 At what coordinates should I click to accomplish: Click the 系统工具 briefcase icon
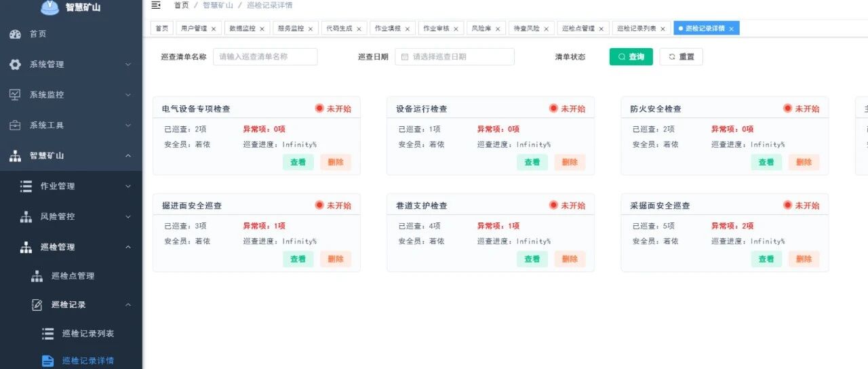pos(15,125)
